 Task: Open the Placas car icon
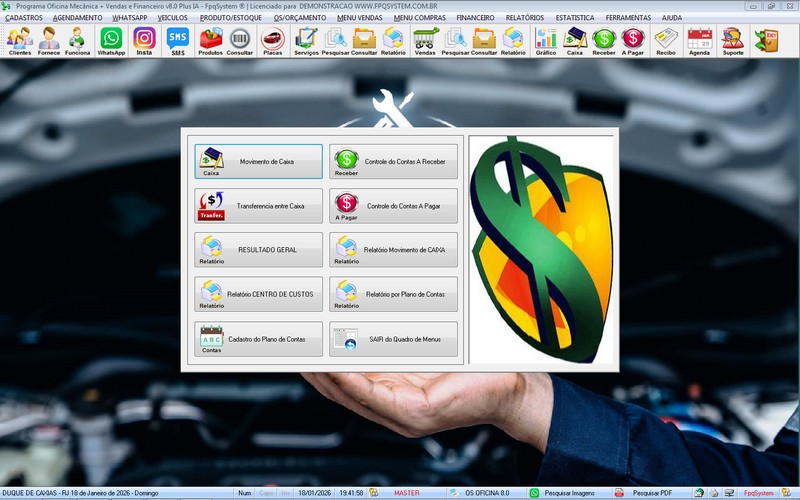coord(273,41)
